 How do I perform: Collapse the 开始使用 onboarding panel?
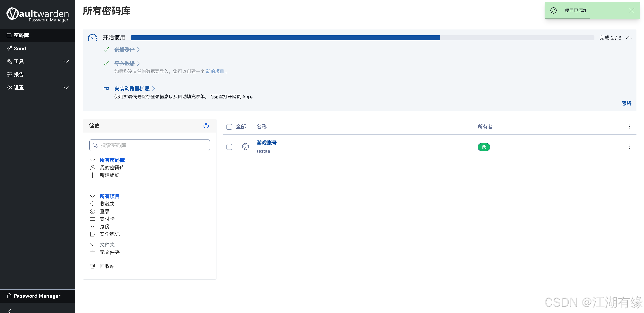click(629, 38)
